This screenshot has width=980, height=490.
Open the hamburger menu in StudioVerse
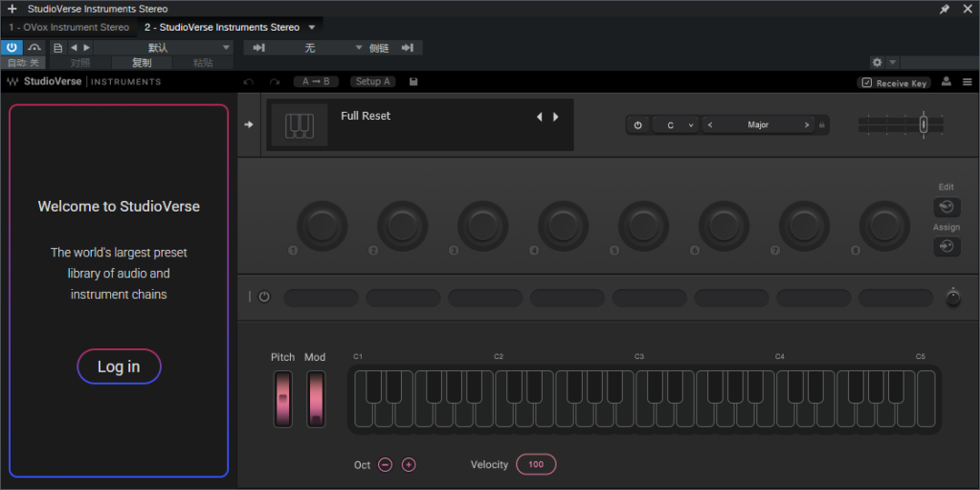[x=967, y=82]
